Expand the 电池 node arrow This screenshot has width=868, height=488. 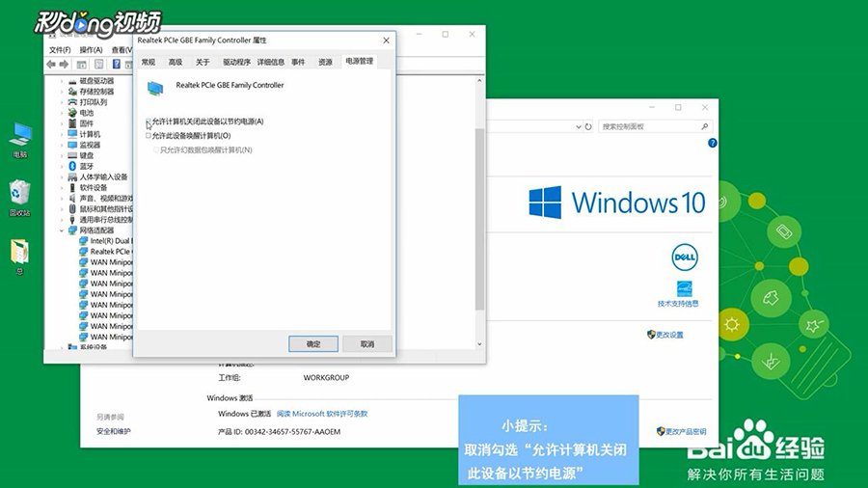pyautogui.click(x=62, y=113)
